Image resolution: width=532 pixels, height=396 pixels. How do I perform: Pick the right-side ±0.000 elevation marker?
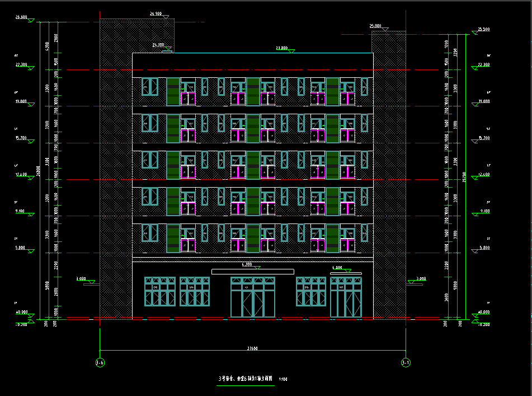point(483,313)
